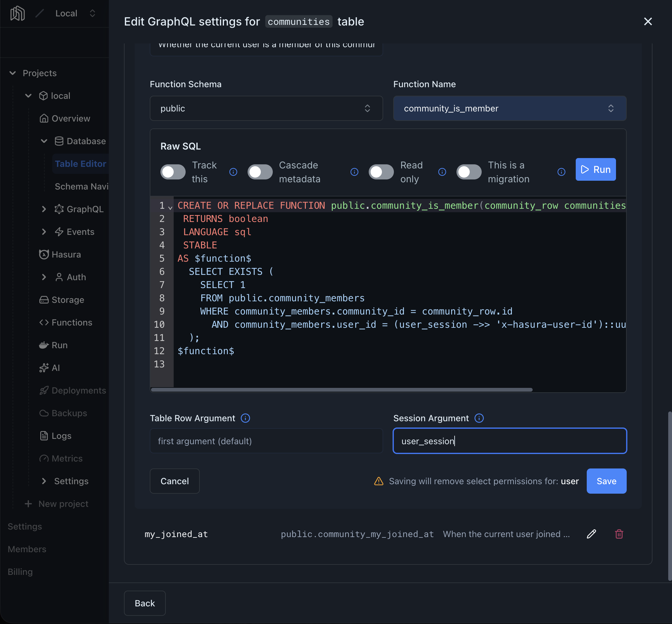The height and width of the screenshot is (624, 672).
Task: Open Metrics via its gauge icon
Action: point(44,458)
